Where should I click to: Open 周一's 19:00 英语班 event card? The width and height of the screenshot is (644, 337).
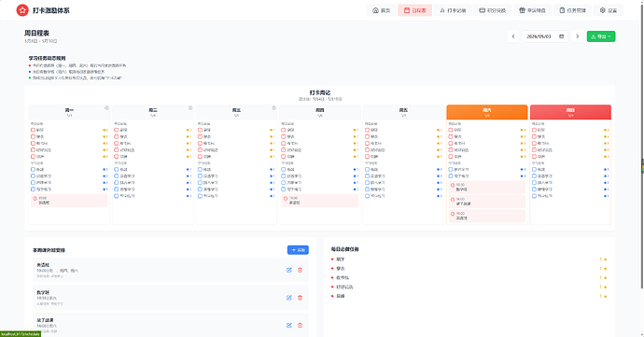click(x=69, y=201)
